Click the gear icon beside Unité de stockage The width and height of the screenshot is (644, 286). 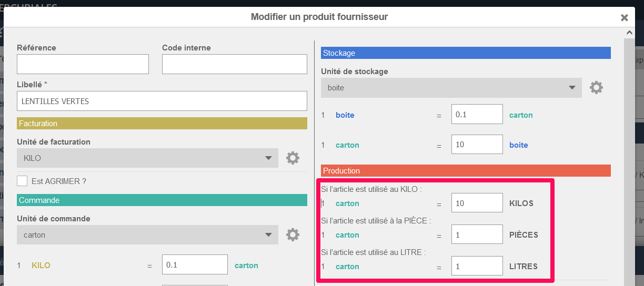[596, 87]
